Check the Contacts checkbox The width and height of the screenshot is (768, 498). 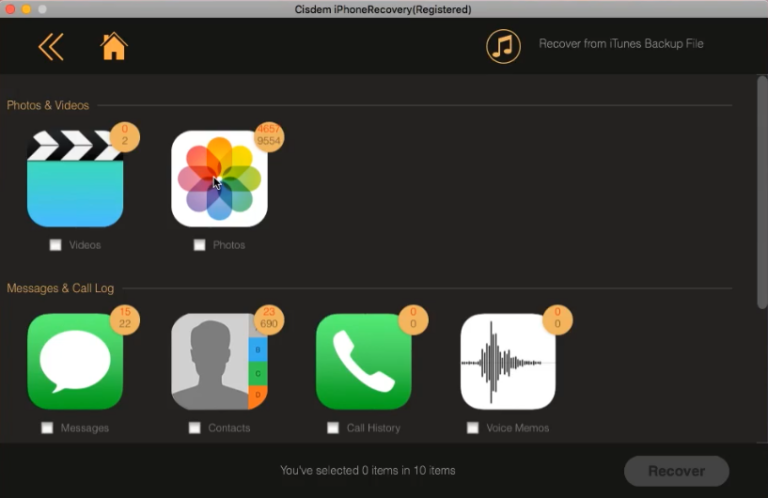[x=194, y=428]
